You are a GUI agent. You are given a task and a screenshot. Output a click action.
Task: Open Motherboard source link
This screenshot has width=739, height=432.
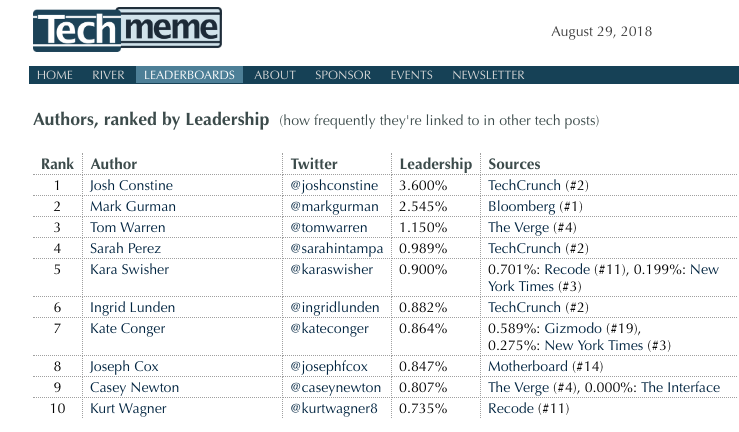(527, 367)
